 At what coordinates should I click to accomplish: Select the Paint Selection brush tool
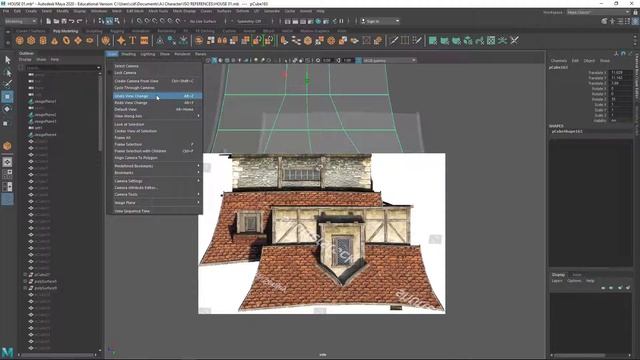(x=7, y=84)
